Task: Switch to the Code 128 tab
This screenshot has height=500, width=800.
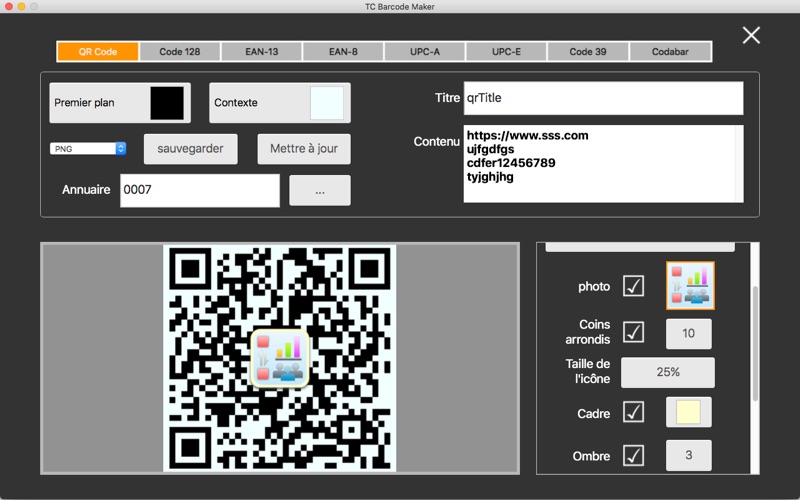Action: (180, 52)
